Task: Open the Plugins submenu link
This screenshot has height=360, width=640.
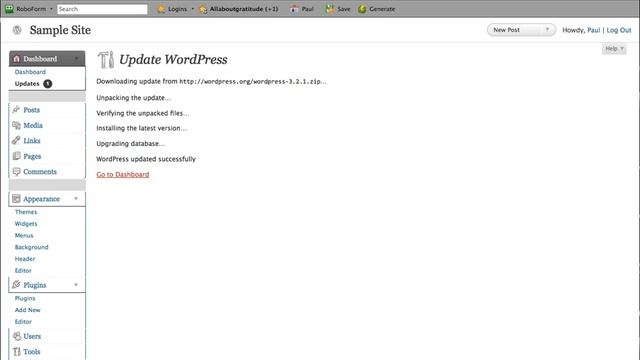Action: pyautogui.click(x=25, y=298)
